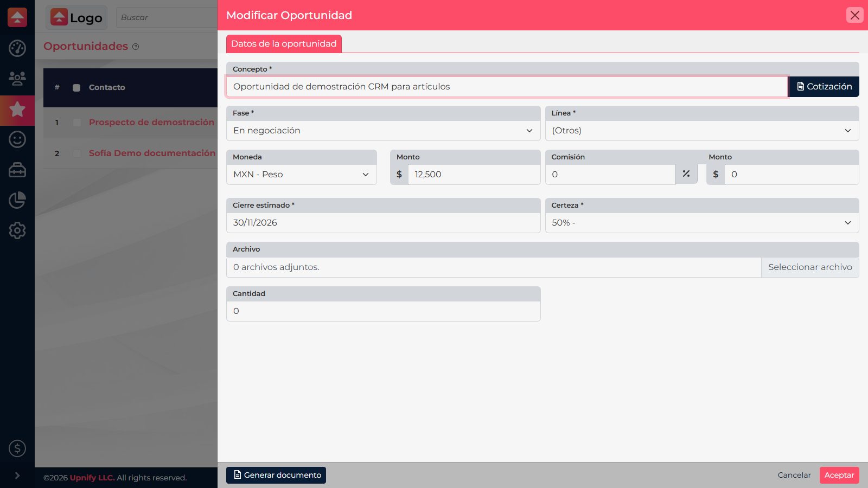Click the Aceptar button
The height and width of the screenshot is (488, 868).
[x=839, y=475]
